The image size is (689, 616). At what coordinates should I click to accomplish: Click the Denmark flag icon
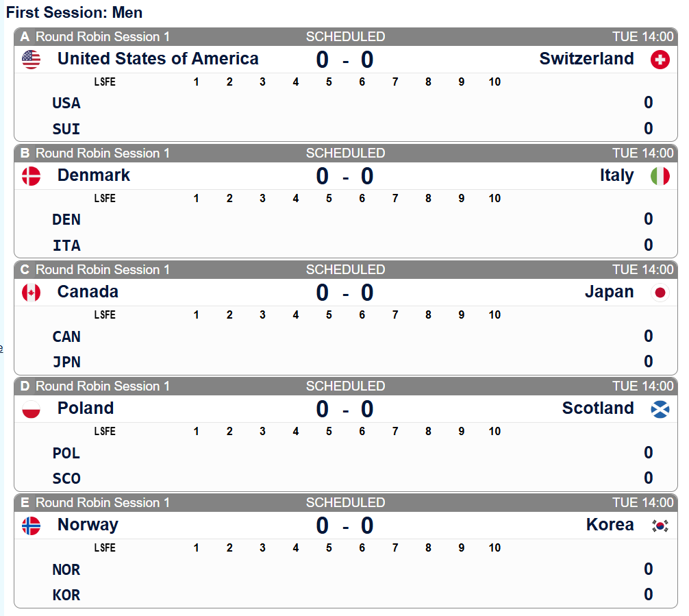tap(32, 176)
